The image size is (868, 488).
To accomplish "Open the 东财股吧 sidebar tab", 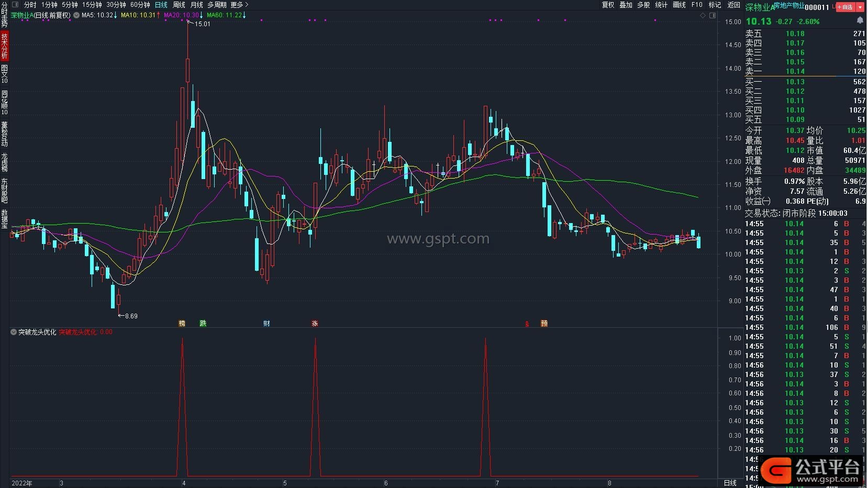I will pos(4,191).
